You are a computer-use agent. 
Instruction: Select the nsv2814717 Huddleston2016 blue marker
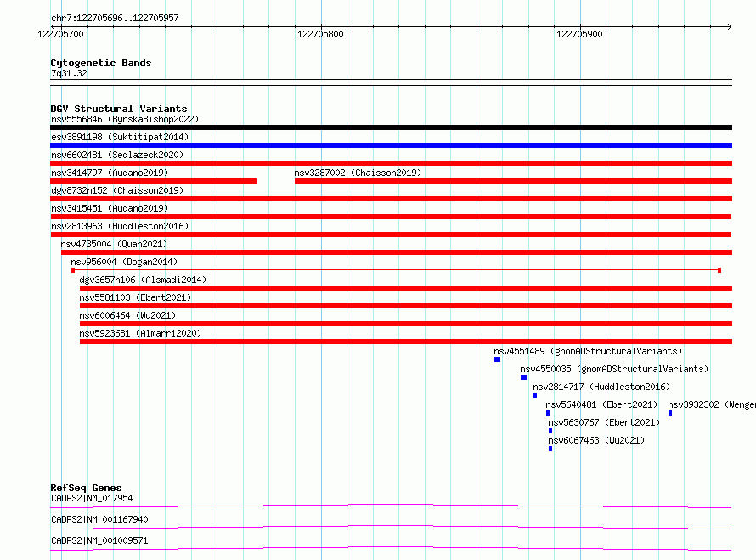coord(535,395)
